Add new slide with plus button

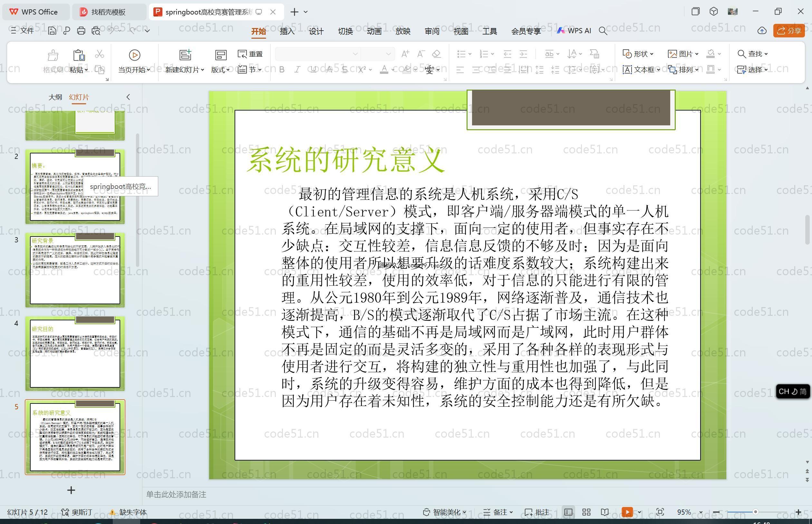coord(71,490)
